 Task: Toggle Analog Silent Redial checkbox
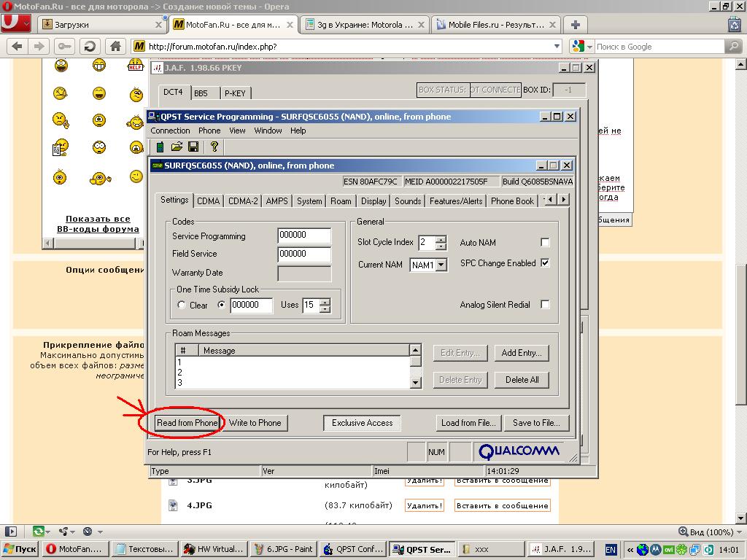coord(545,304)
